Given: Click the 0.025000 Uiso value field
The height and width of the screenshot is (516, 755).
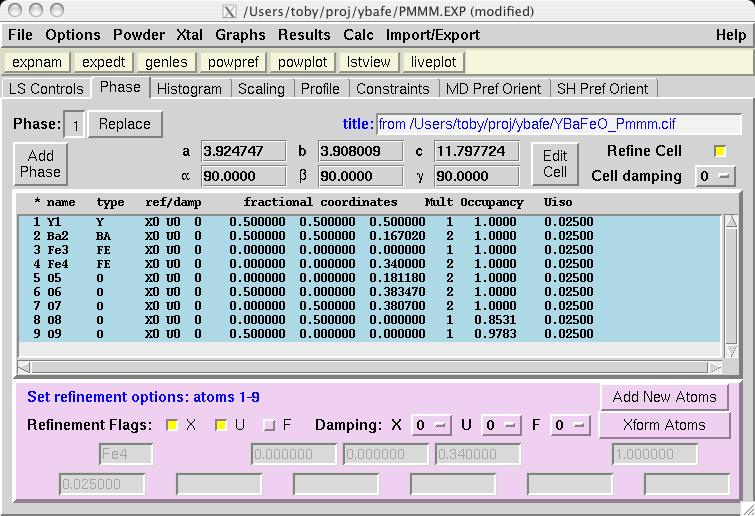Looking at the screenshot, I should tap(102, 484).
